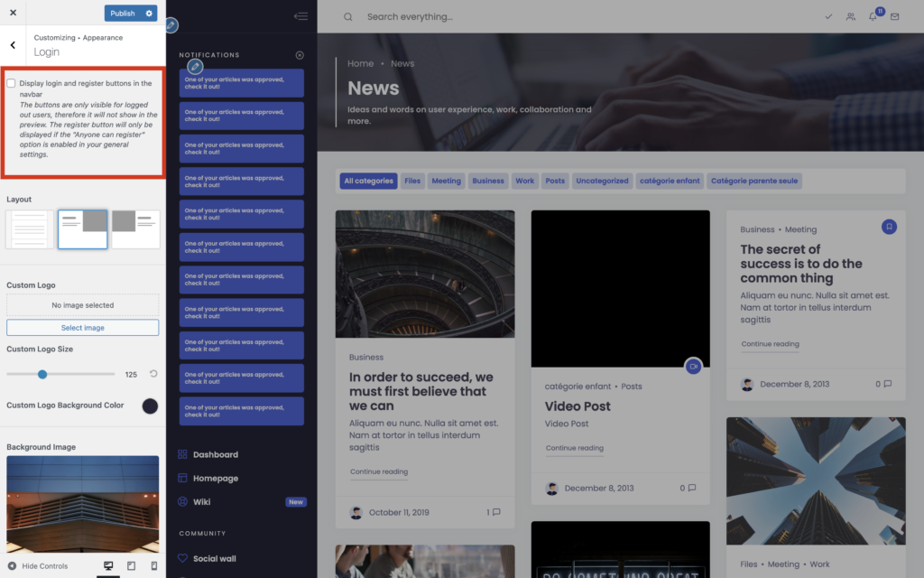Click the comment icon on October 11, 2019 post
The height and width of the screenshot is (578, 924).
[x=496, y=512]
